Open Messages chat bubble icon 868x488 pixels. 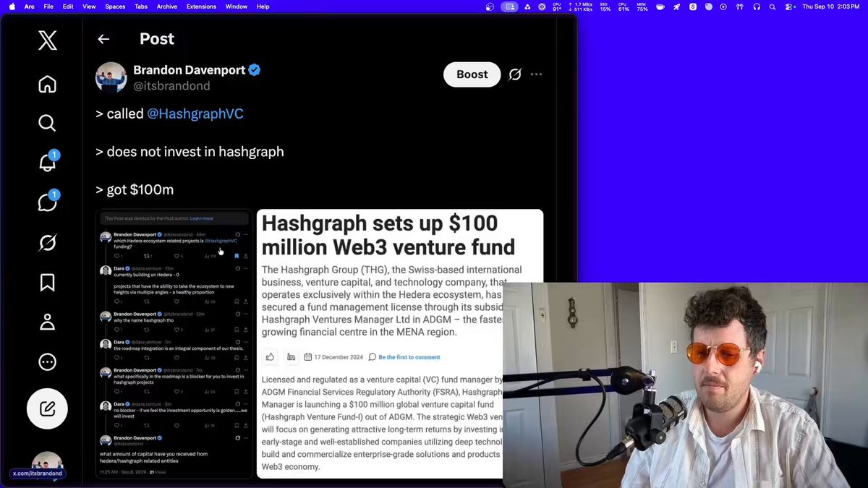pyautogui.click(x=47, y=202)
